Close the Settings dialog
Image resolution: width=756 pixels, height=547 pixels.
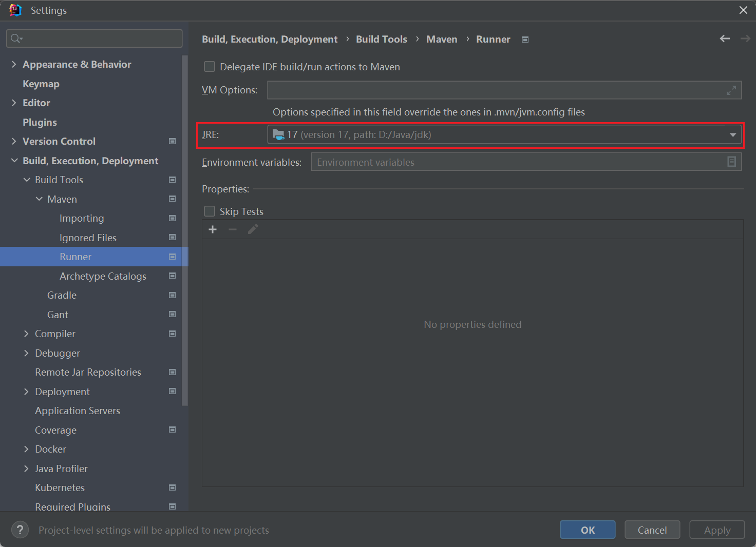point(743,10)
